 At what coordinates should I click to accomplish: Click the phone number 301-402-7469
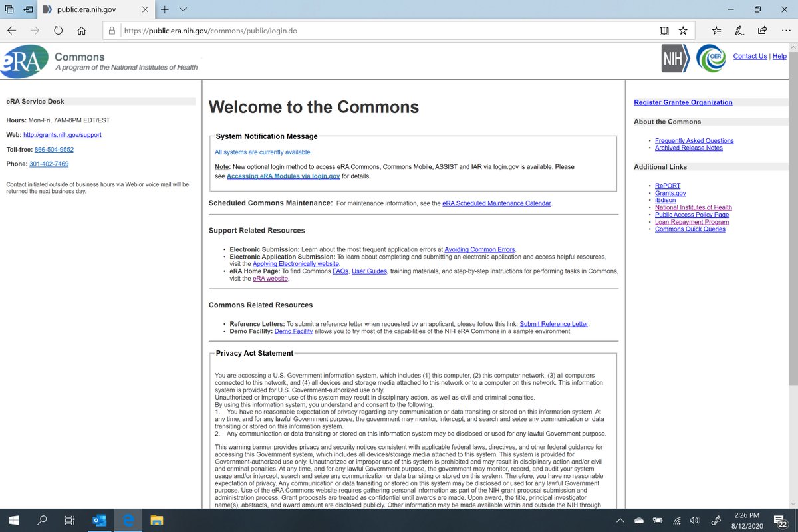tap(49, 164)
